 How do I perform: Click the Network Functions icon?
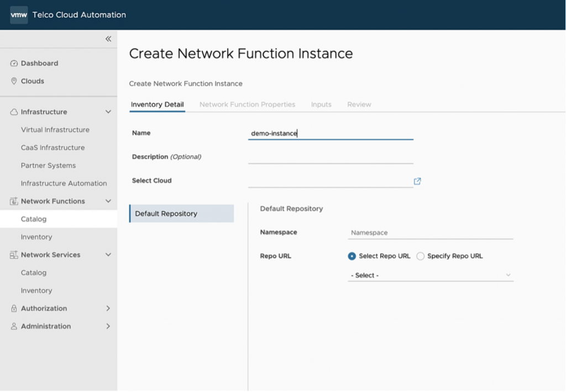[x=14, y=201]
